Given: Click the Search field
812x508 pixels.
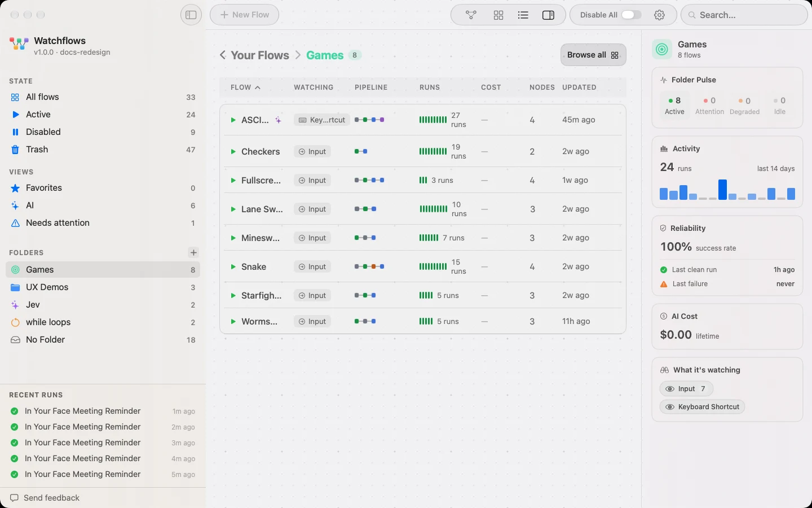Looking at the screenshot, I should [x=744, y=15].
